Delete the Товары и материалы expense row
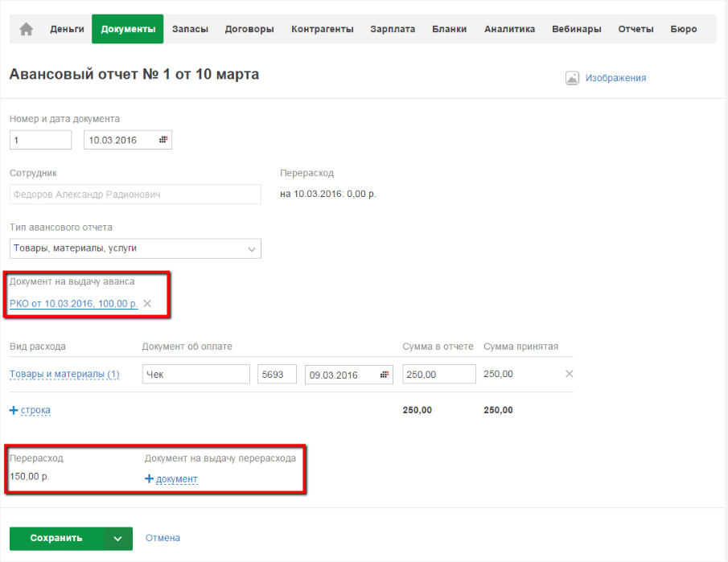The width and height of the screenshot is (728, 562). [570, 374]
